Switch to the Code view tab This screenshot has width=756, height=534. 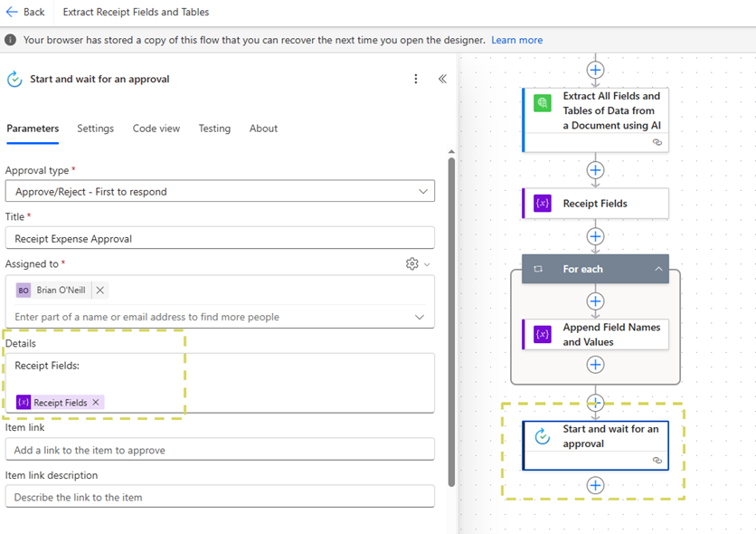pyautogui.click(x=156, y=129)
